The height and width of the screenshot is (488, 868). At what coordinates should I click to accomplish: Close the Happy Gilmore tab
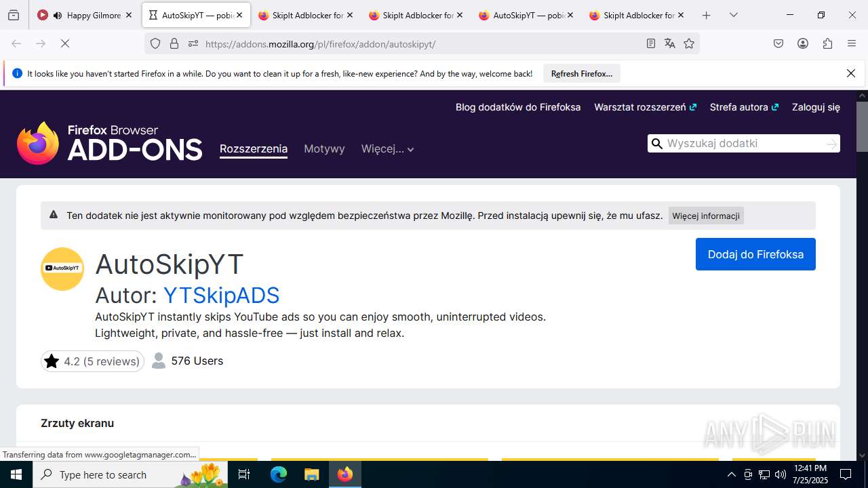tap(129, 15)
